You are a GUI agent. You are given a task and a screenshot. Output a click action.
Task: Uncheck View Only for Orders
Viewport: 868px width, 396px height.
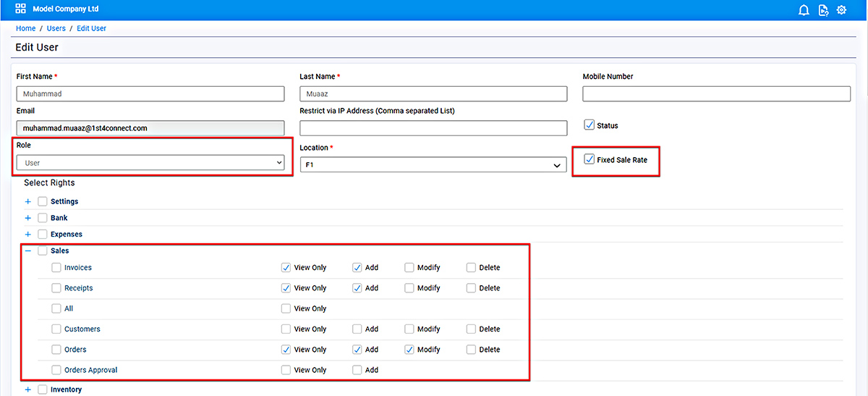click(x=286, y=350)
